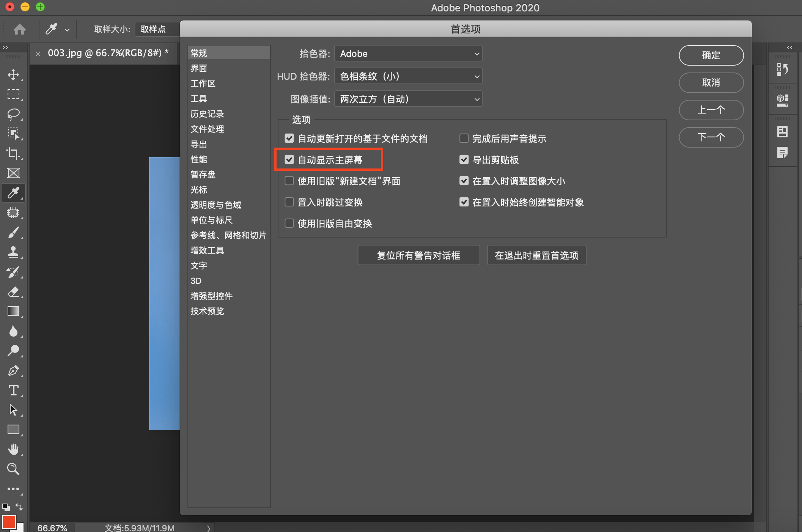Select the Rectangular Marquee tool
This screenshot has width=802, height=532.
13,94
